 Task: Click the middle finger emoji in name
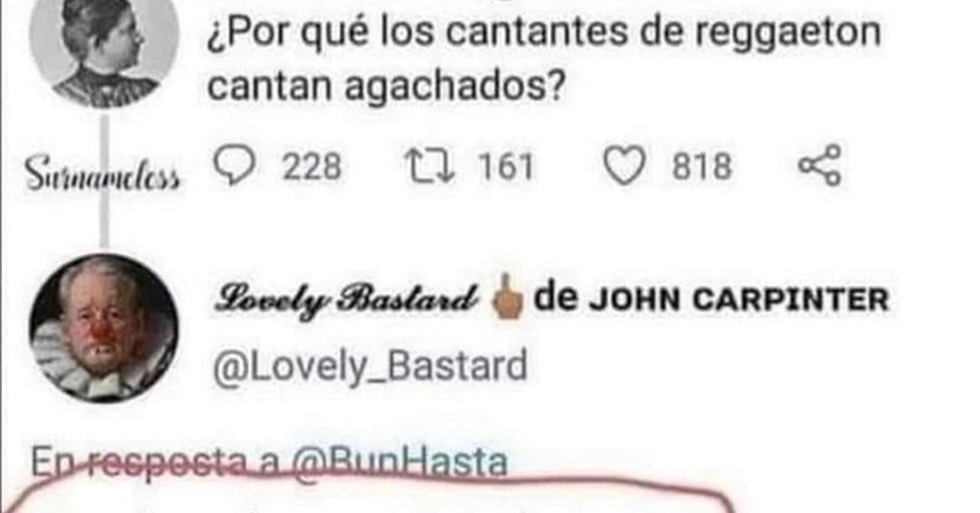pos(507,297)
